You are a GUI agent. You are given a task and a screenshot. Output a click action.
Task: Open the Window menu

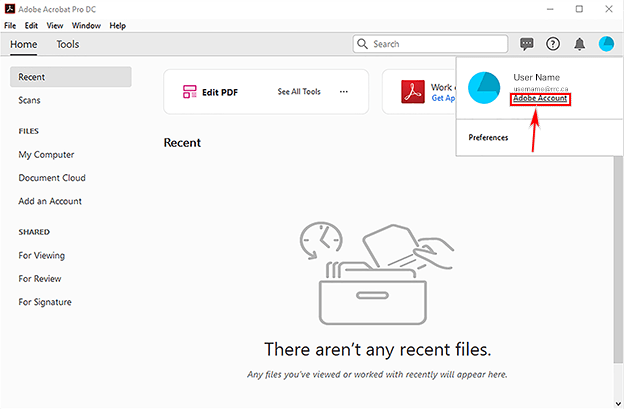86,25
